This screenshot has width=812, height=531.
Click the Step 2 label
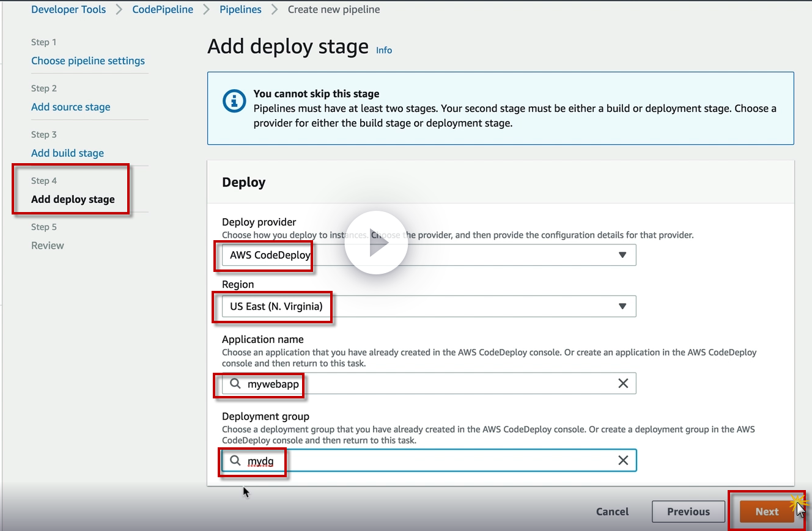(x=44, y=89)
